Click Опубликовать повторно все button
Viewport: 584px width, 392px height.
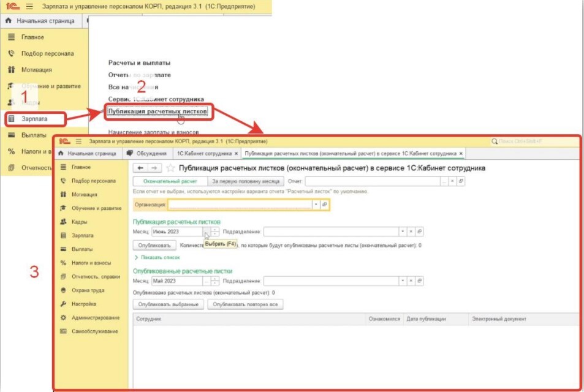coord(246,304)
